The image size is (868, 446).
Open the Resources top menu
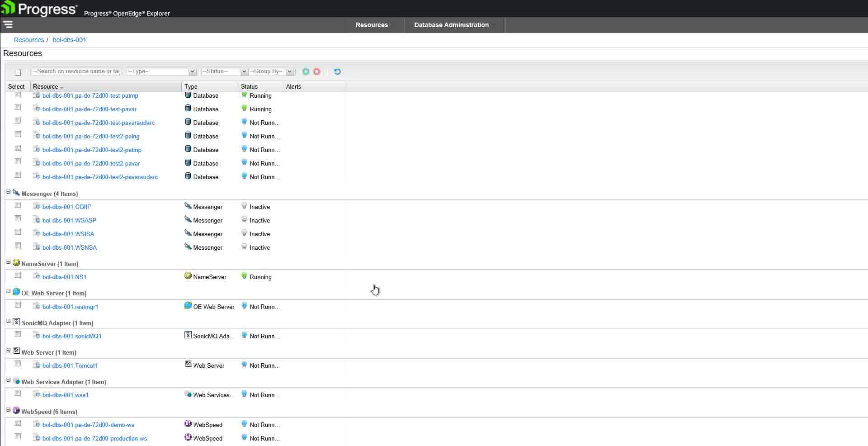372,25
